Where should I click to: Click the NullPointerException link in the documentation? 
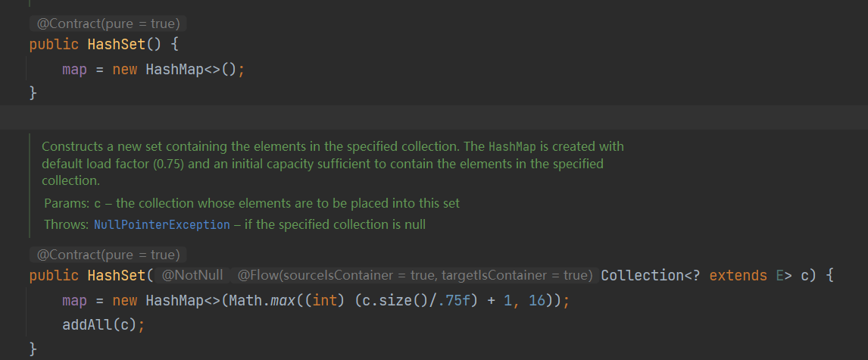pyautogui.click(x=161, y=224)
